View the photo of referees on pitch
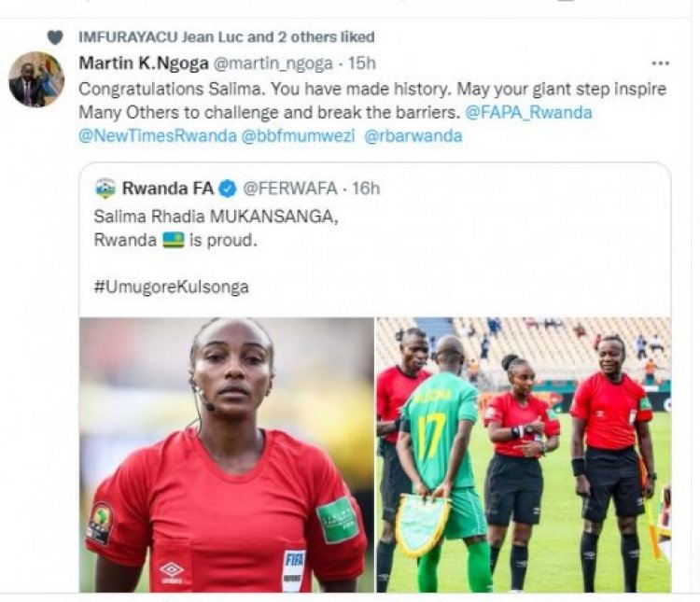 (524, 455)
